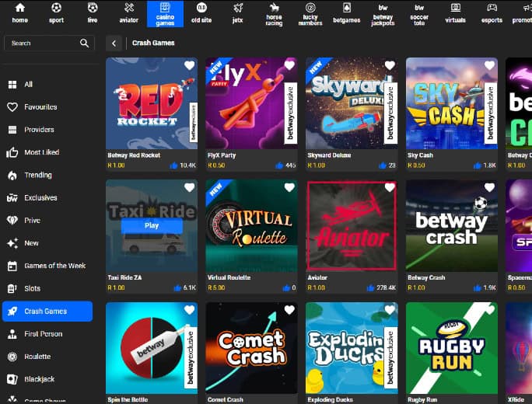Click the search magnifier icon
Viewport: 532px width, 404px height.
84,43
